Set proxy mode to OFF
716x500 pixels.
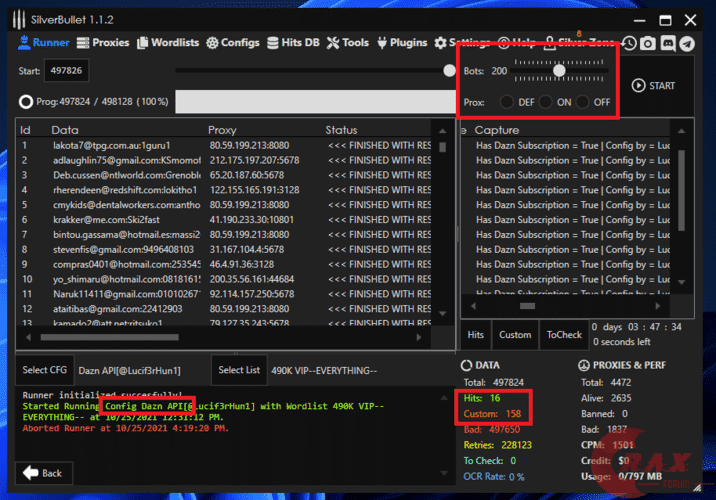582,102
